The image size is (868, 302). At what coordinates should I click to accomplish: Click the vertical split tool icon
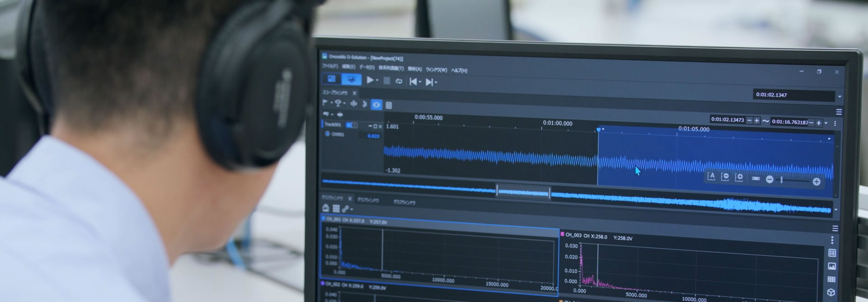[364, 104]
